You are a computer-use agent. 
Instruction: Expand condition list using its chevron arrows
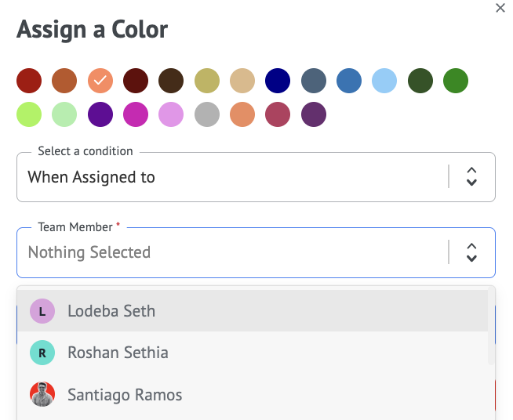coord(471,177)
